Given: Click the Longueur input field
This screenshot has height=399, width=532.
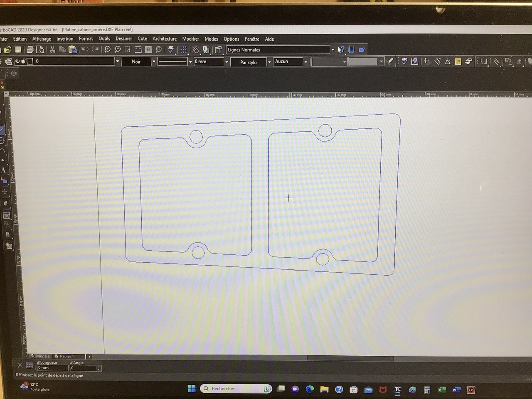Looking at the screenshot, I should click(x=52, y=368).
